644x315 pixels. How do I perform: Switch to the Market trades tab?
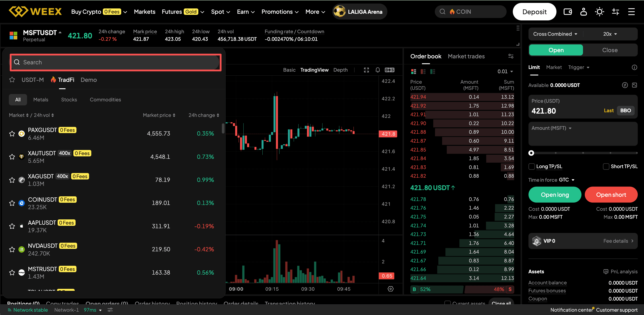466,56
